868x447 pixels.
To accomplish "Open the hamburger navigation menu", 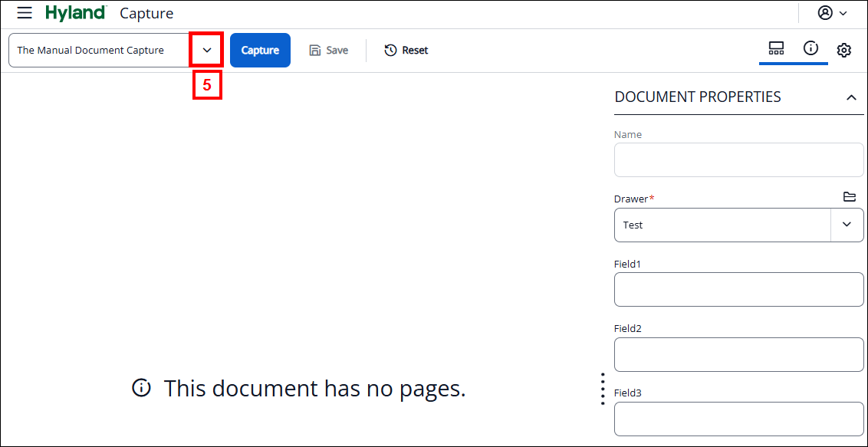I will click(25, 13).
